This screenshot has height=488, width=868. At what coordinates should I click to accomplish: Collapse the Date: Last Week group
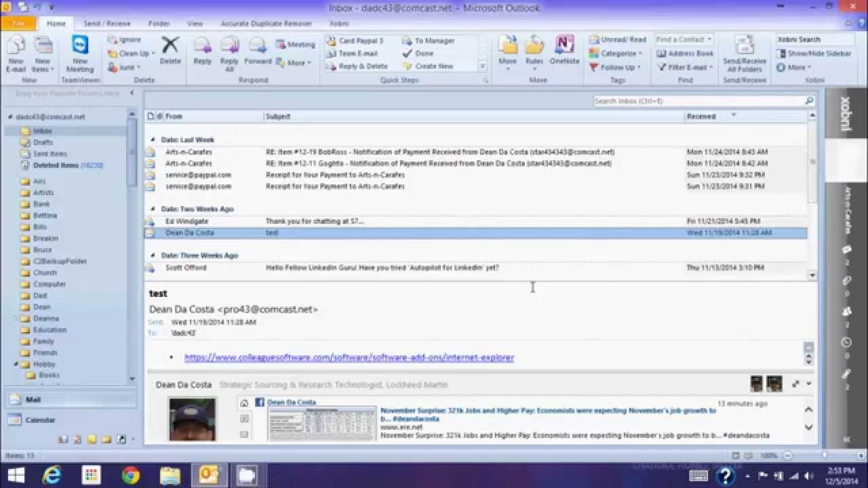pyautogui.click(x=153, y=140)
